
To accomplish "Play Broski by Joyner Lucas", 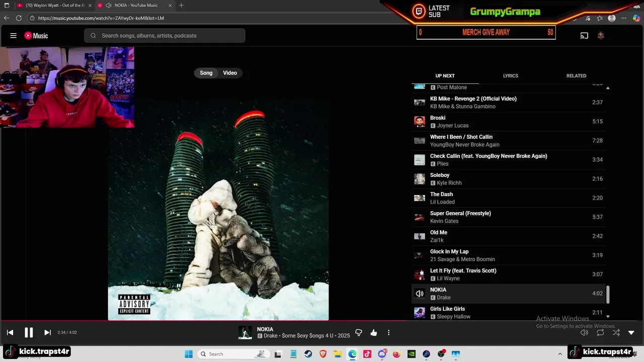I will [508, 122].
